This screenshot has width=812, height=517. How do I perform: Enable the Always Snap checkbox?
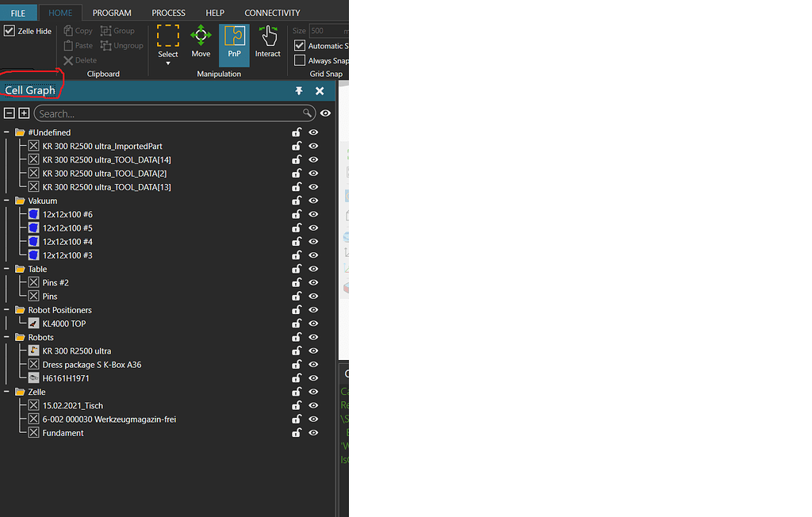300,60
